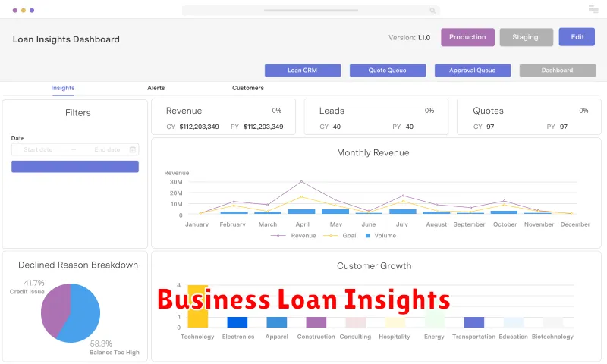
Task: Click the 41.7% Credit Issue label
Action: [27, 287]
